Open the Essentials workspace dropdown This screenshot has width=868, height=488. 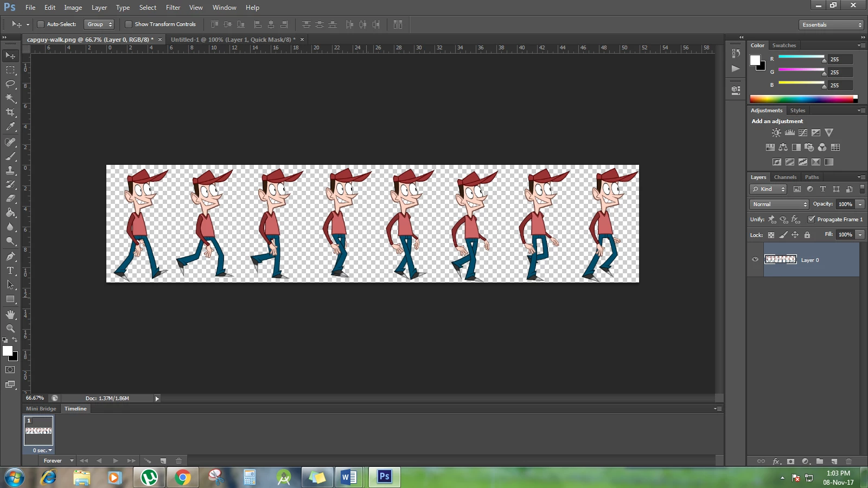pyautogui.click(x=831, y=25)
